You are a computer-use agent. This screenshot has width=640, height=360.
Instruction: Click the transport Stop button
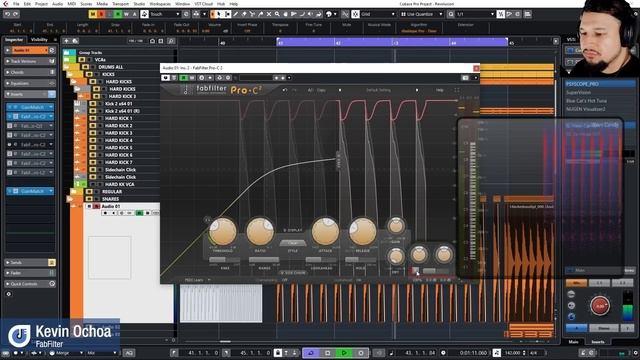coord(327,353)
